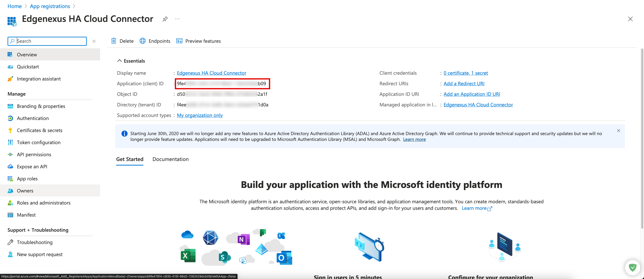Open Token configuration icon
Screen dimensions: 644x279
point(10,142)
